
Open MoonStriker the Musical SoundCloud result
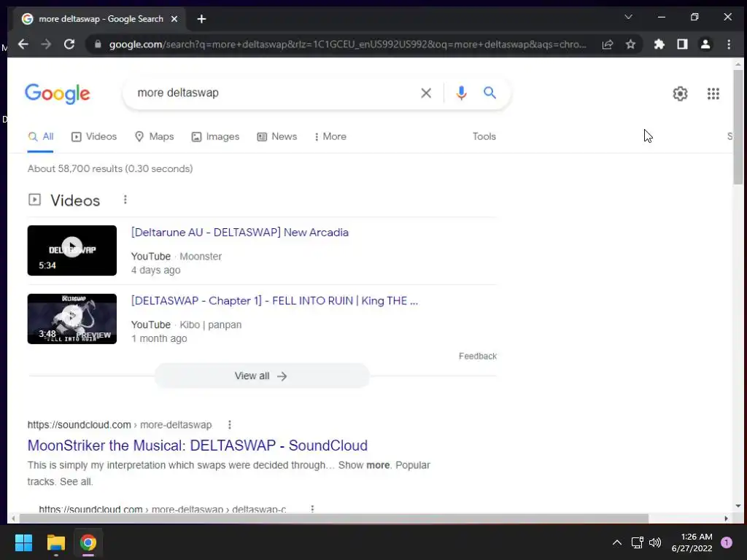pyautogui.click(x=197, y=446)
